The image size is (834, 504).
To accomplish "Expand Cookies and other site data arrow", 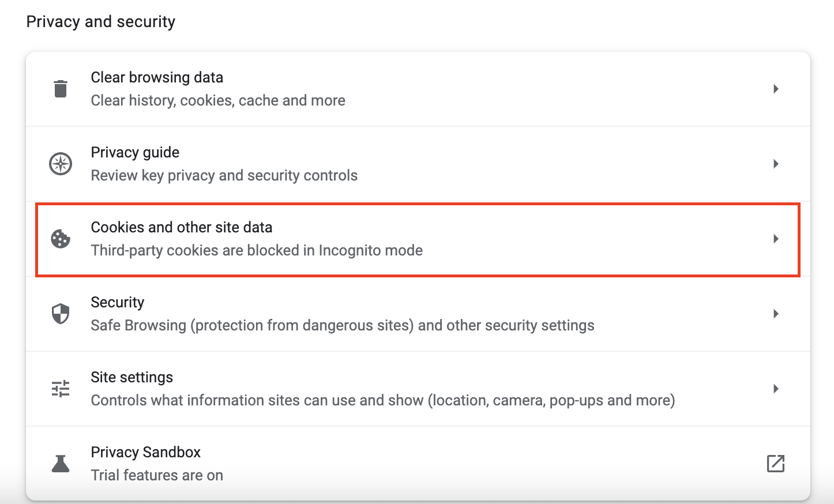I will pyautogui.click(x=776, y=239).
